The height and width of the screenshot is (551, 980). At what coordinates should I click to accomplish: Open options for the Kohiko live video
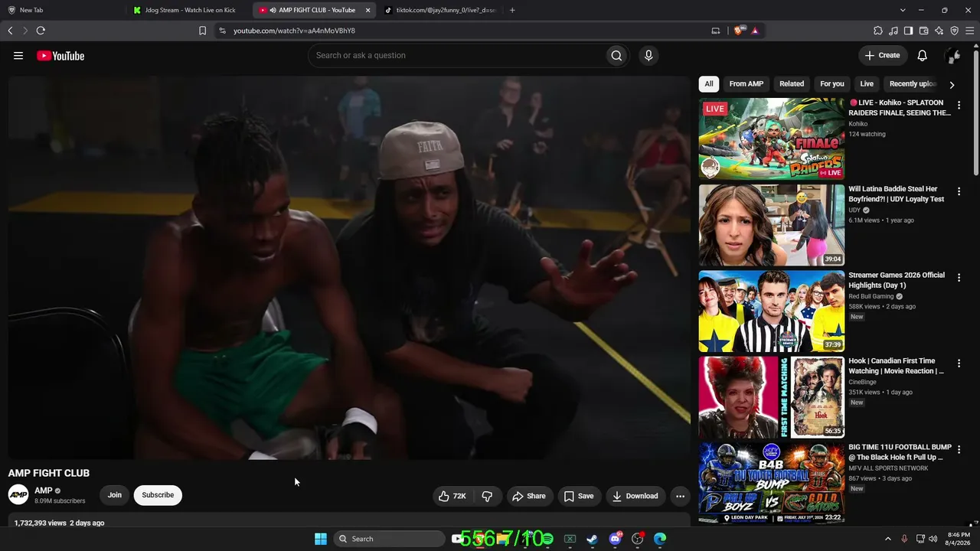[959, 106]
